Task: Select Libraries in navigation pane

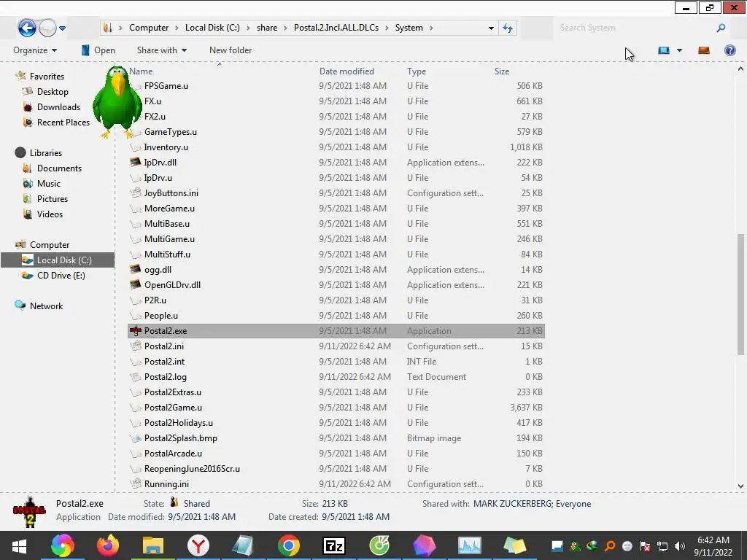Action: [x=46, y=153]
